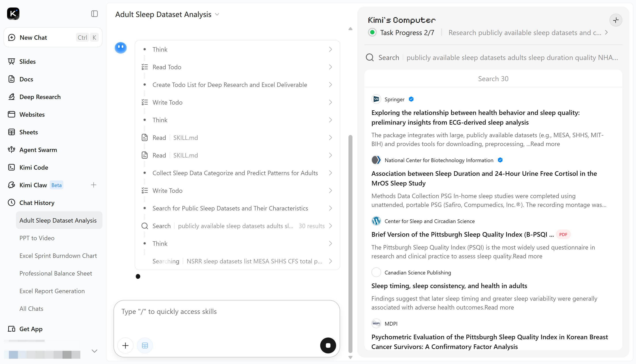The width and height of the screenshot is (636, 364).
Task: Click the PDF badge on the B-PSQI result
Action: [x=563, y=234]
